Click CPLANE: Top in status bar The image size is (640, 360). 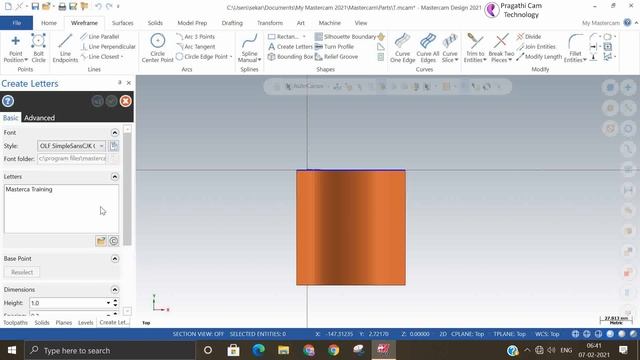(x=467, y=334)
